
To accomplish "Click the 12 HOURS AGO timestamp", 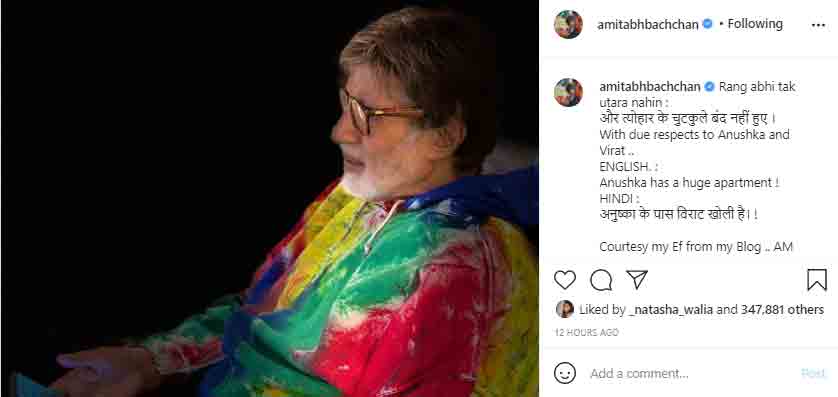I will click(x=586, y=332).
